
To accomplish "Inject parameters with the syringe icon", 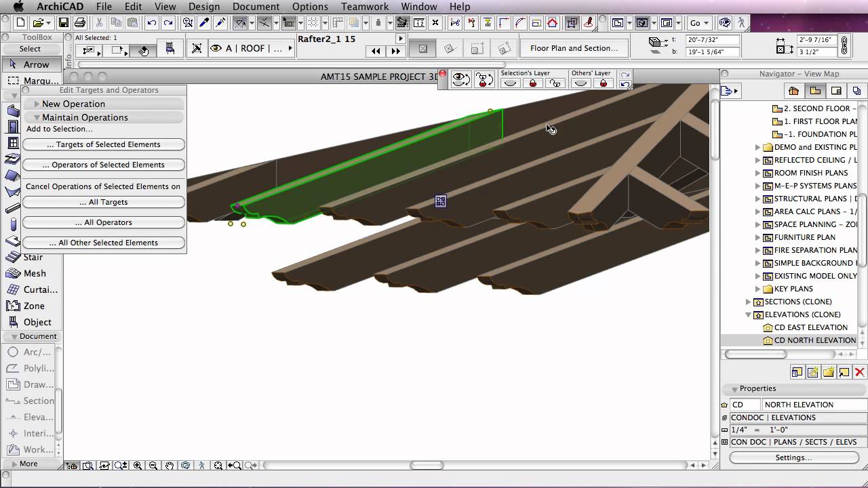I will [220, 22].
